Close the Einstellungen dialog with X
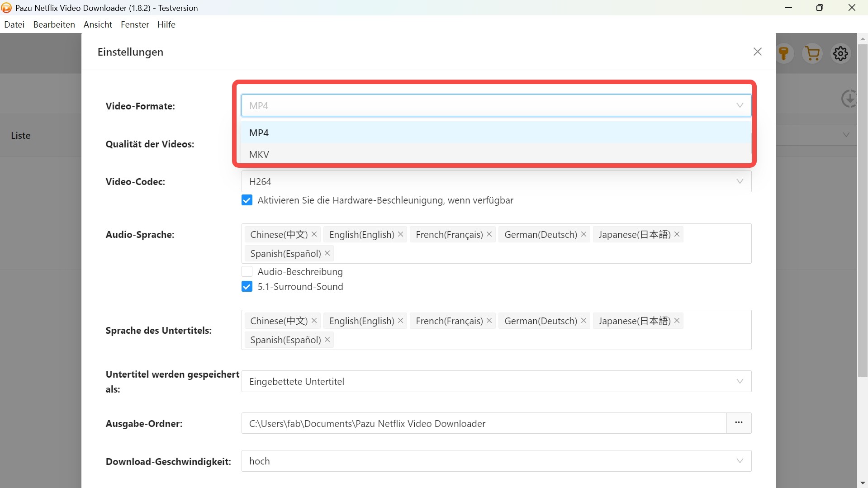Viewport: 868px width, 488px height. [758, 52]
